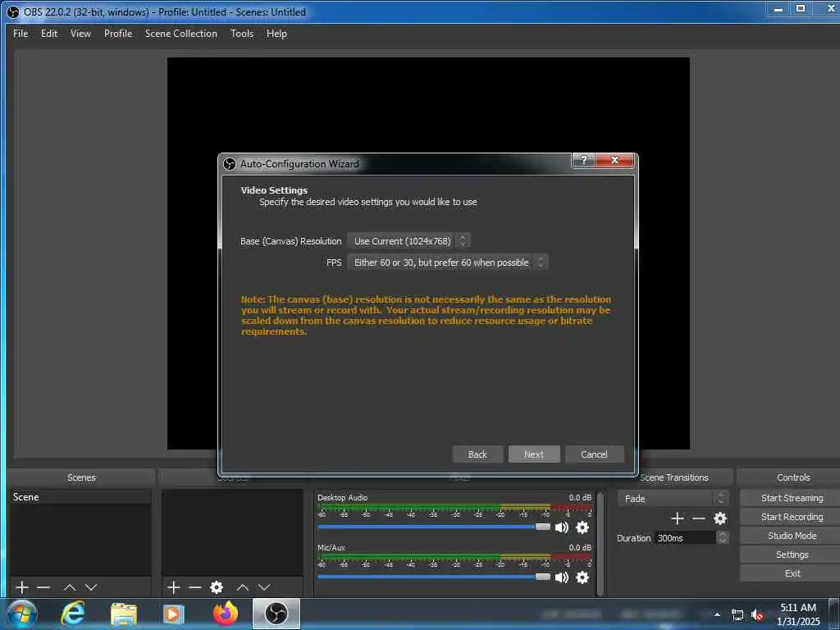Click Next in the wizard
This screenshot has height=630, width=840.
[x=534, y=454]
